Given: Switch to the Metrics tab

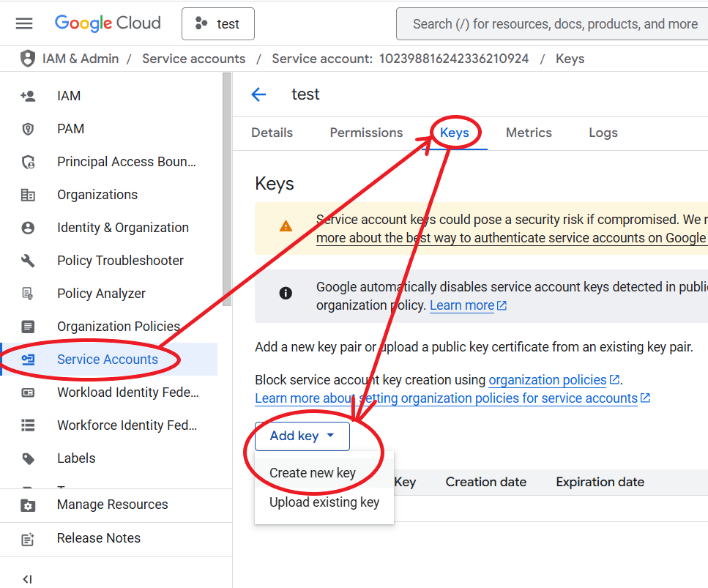Looking at the screenshot, I should tap(529, 133).
